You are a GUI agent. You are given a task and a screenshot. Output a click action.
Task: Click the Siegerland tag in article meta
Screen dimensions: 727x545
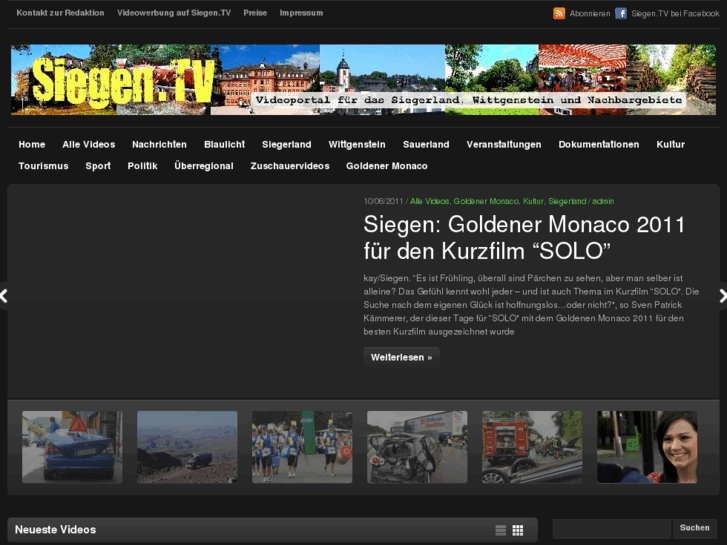(567, 201)
